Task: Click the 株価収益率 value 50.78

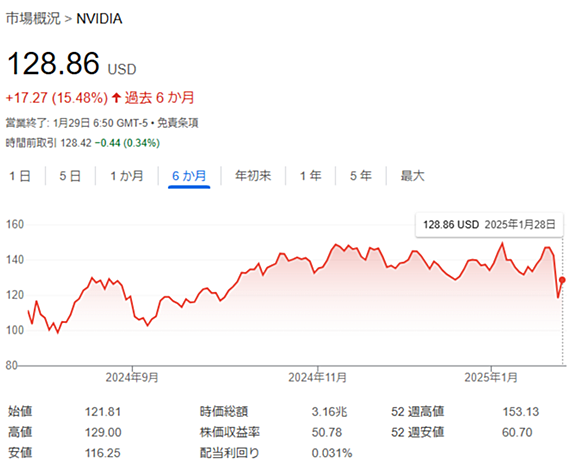Action: pyautogui.click(x=327, y=432)
